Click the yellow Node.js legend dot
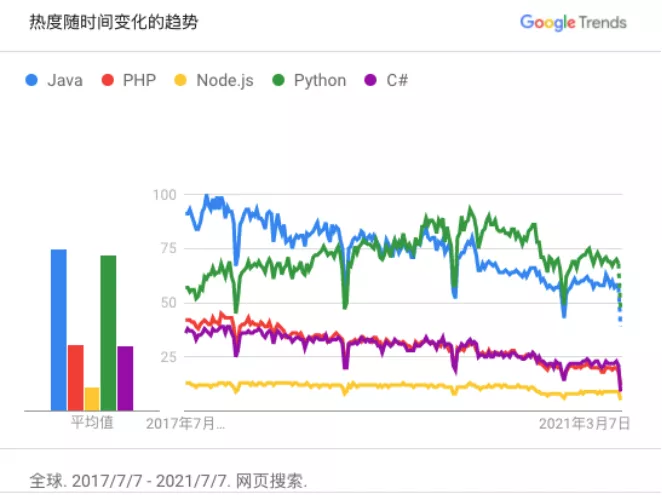 point(181,80)
